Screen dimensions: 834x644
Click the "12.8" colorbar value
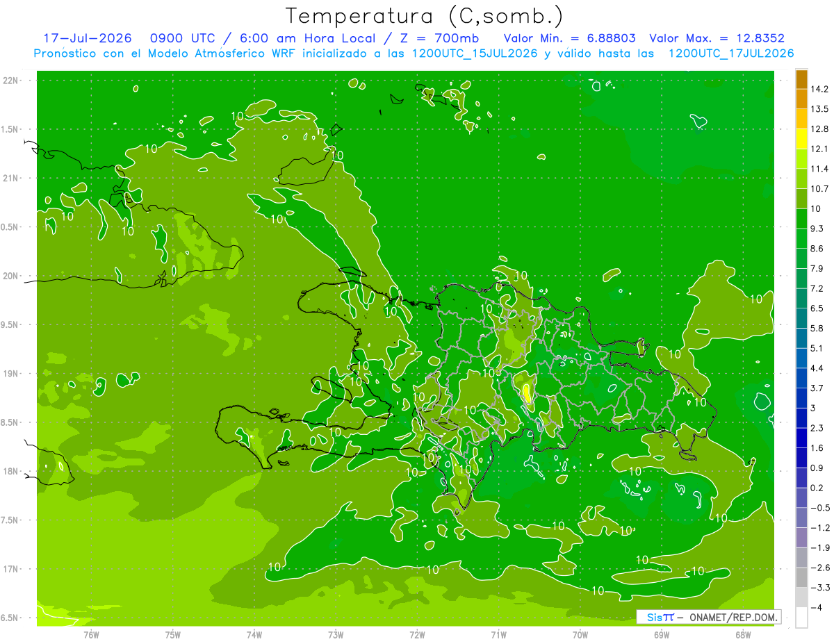(819, 129)
